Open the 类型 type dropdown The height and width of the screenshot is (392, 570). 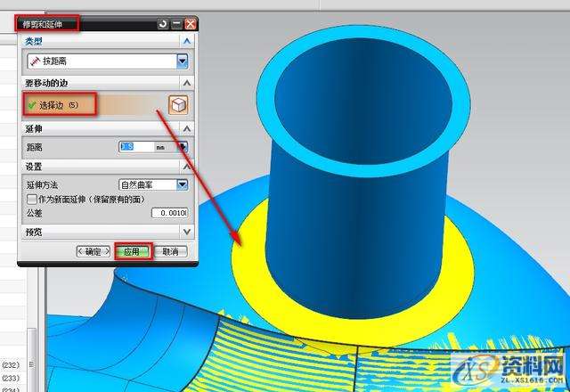click(183, 61)
